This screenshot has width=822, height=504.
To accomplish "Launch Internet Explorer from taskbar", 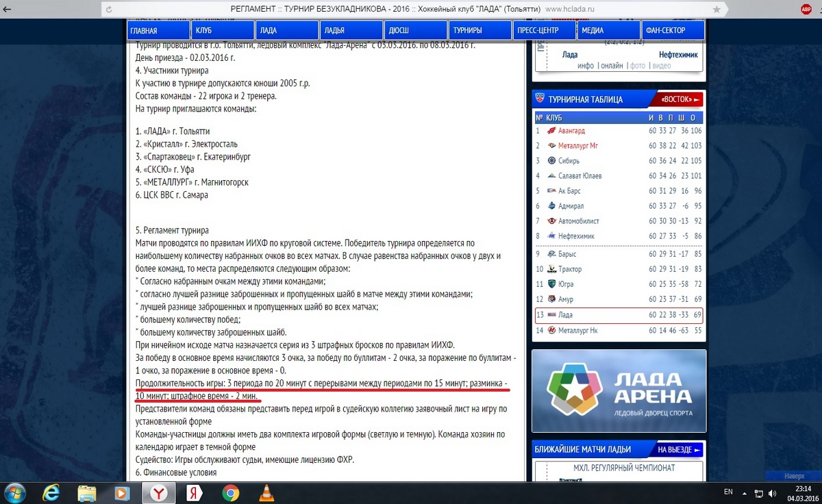I will tap(51, 492).
